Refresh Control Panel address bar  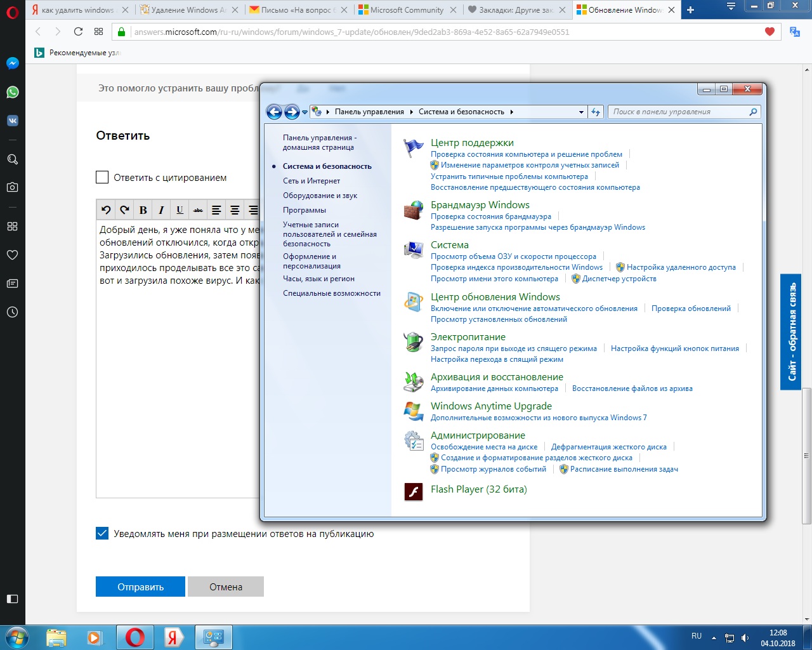pos(595,112)
